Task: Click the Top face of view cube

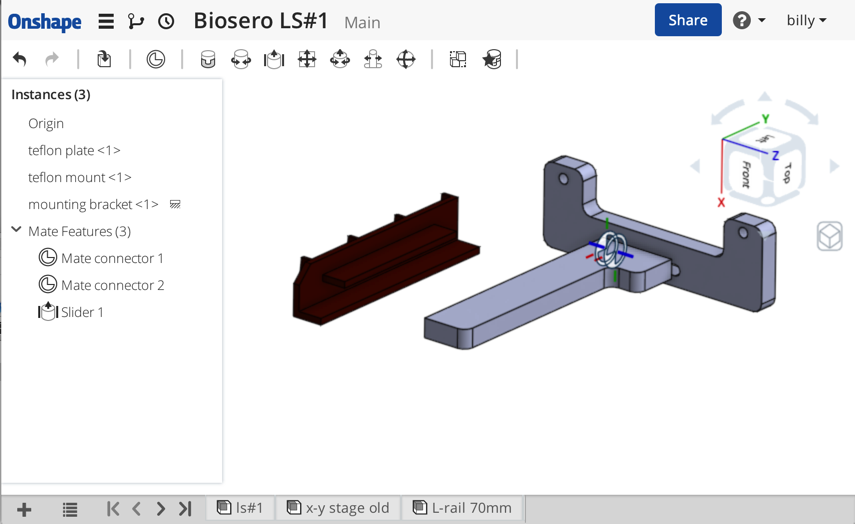Action: tap(787, 173)
